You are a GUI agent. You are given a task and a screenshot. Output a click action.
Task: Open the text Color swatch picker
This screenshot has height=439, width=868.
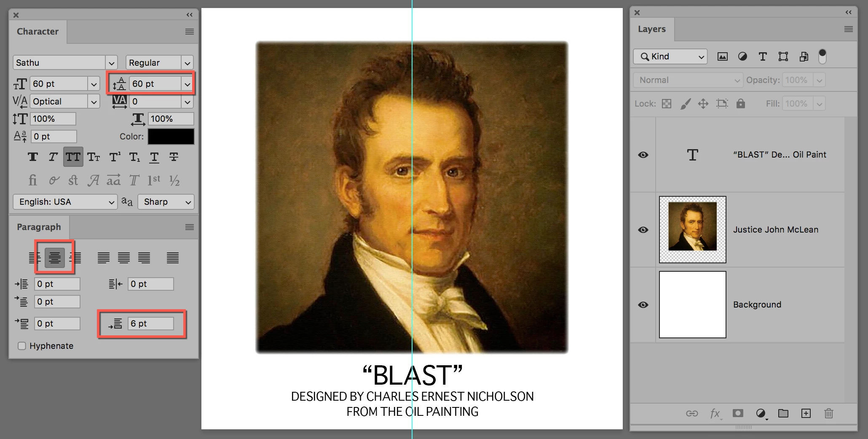coord(171,137)
